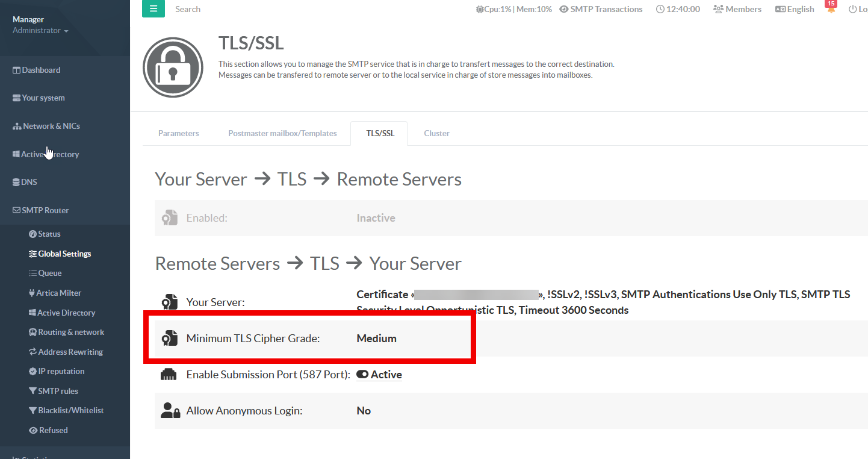Click the Dashboard sidebar icon

click(x=17, y=70)
